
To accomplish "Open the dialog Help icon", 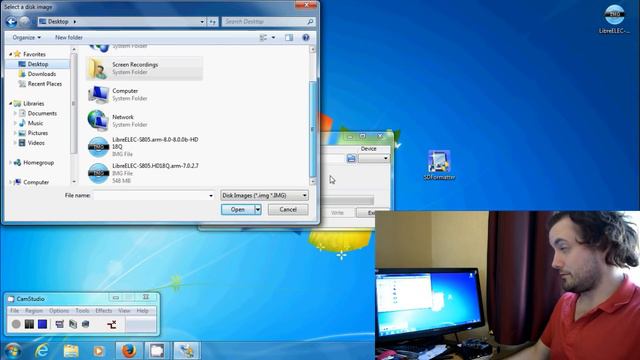I will (306, 38).
